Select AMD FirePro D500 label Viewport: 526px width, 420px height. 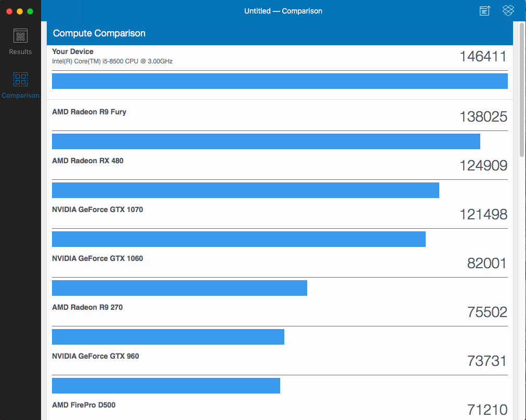click(84, 405)
